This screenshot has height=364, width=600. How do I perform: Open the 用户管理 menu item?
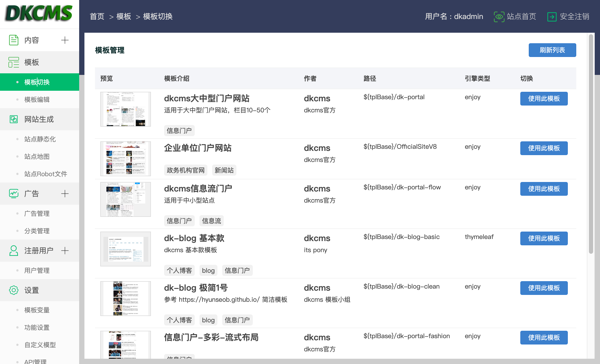pyautogui.click(x=40, y=270)
